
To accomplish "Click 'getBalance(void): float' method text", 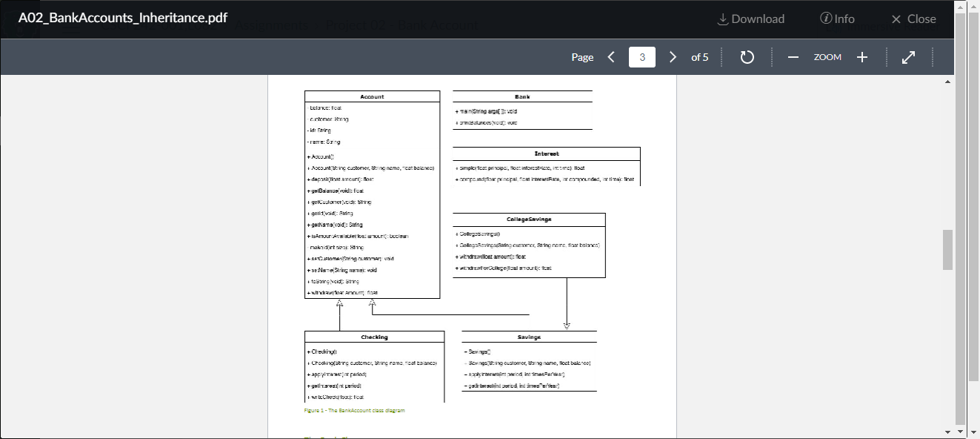I will [x=336, y=191].
